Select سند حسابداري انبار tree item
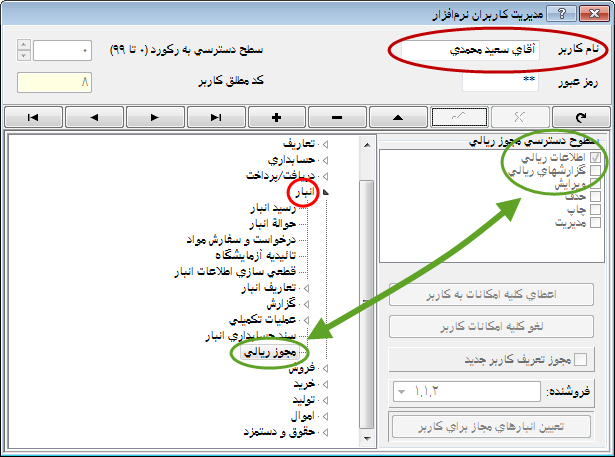This screenshot has height=457, width=615. [x=251, y=336]
